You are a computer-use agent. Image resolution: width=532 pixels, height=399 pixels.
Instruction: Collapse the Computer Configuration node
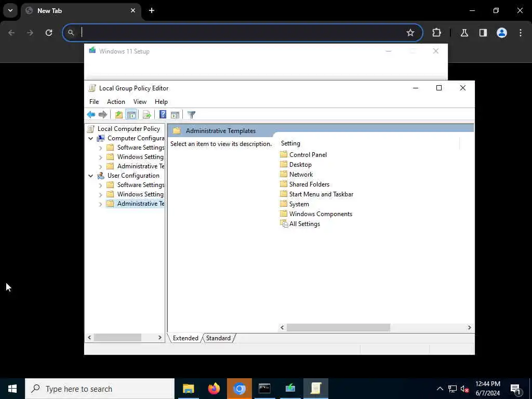click(x=90, y=138)
